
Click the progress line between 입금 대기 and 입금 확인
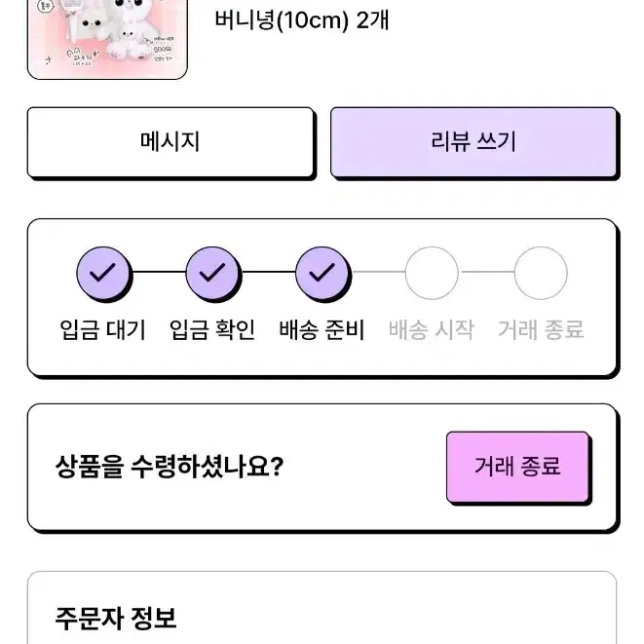pos(159,272)
